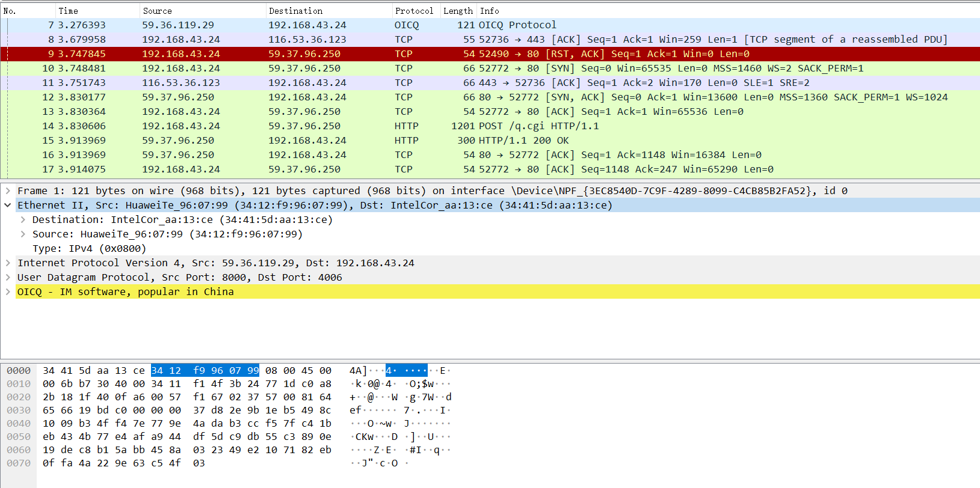Click length 1201 cell of packet 14
The height and width of the screenshot is (488, 980).
pos(463,126)
